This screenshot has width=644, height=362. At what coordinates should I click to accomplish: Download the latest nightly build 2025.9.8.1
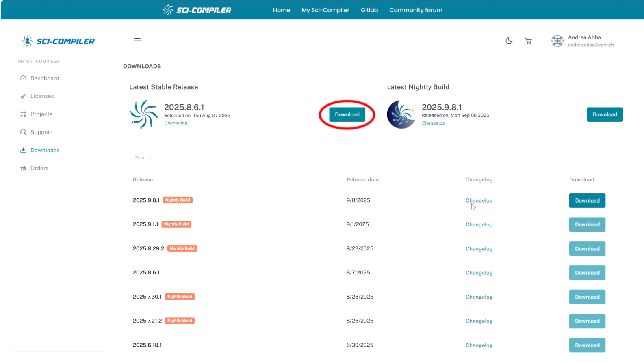coord(605,114)
